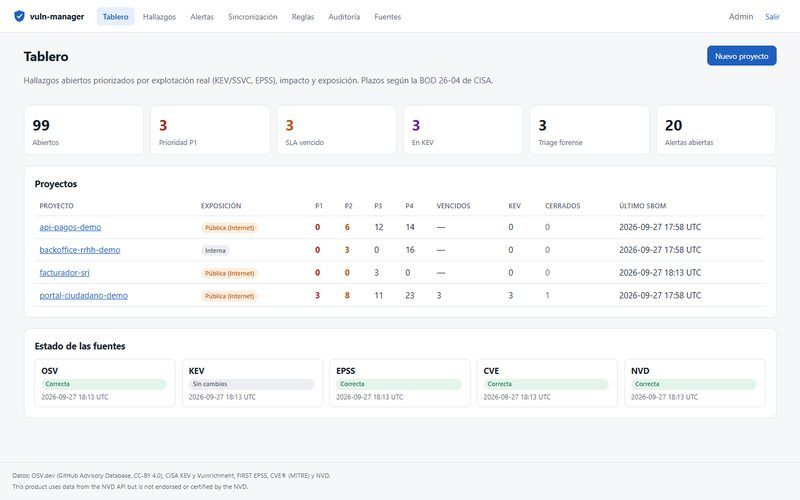Go to the Auditoría tab
Image resolution: width=800 pixels, height=500 pixels.
344,17
